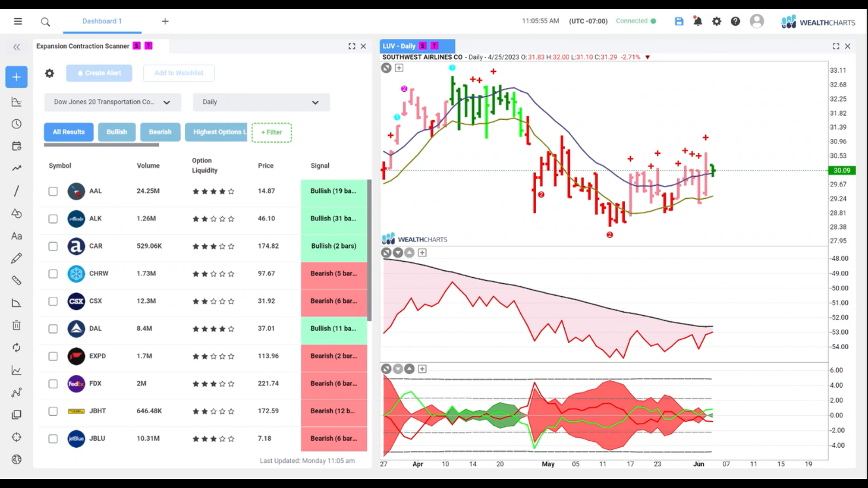Open the alerts bell notifications
This screenshot has width=868, height=488.
[x=698, y=21]
